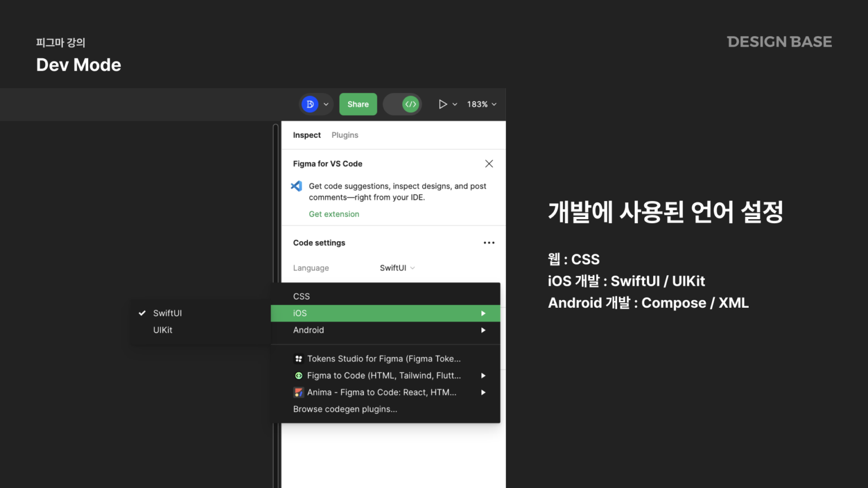
Task: Dismiss the Figma for VS Code card
Action: (x=489, y=163)
